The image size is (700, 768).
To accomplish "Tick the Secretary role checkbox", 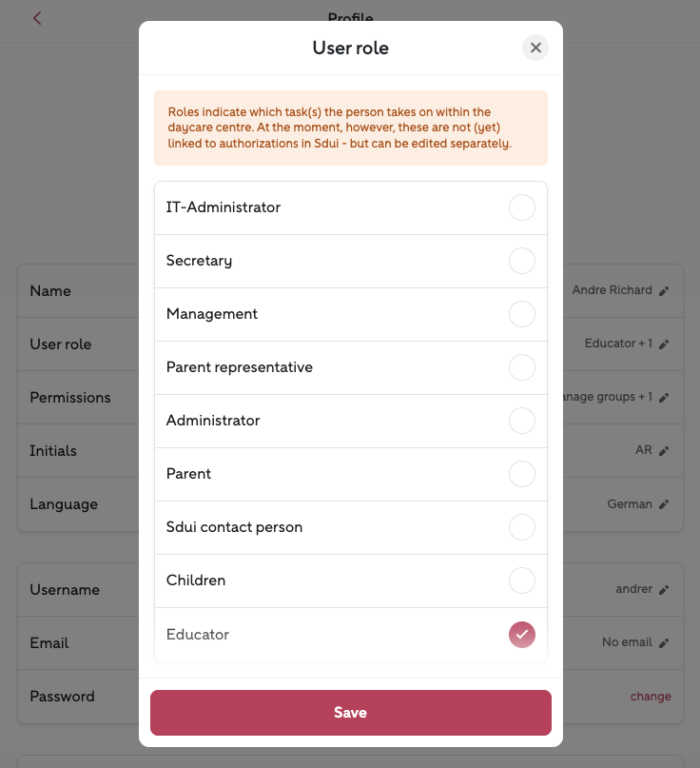I will click(x=521, y=261).
